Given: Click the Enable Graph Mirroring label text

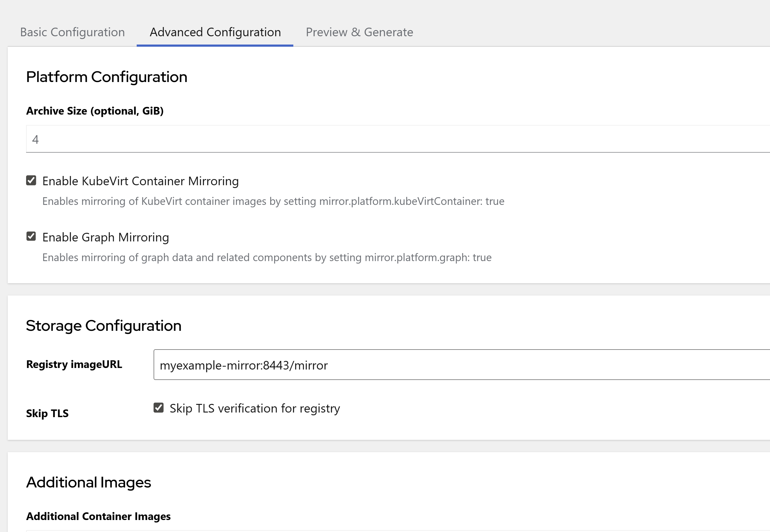Looking at the screenshot, I should coord(105,237).
